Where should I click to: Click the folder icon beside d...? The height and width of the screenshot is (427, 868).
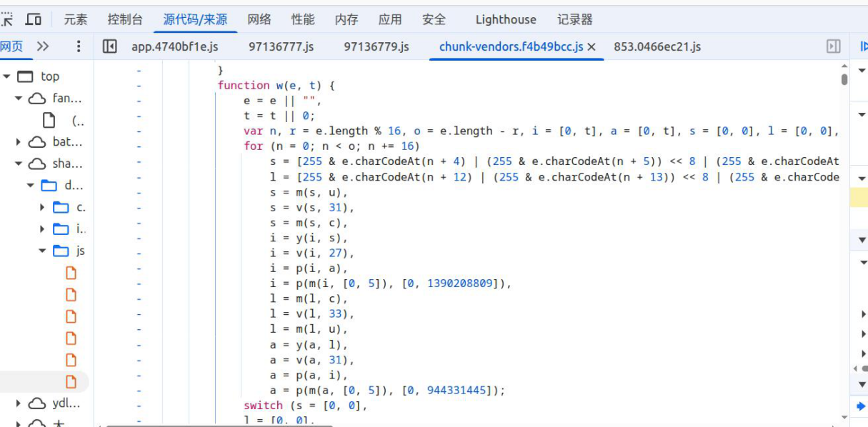[49, 186]
